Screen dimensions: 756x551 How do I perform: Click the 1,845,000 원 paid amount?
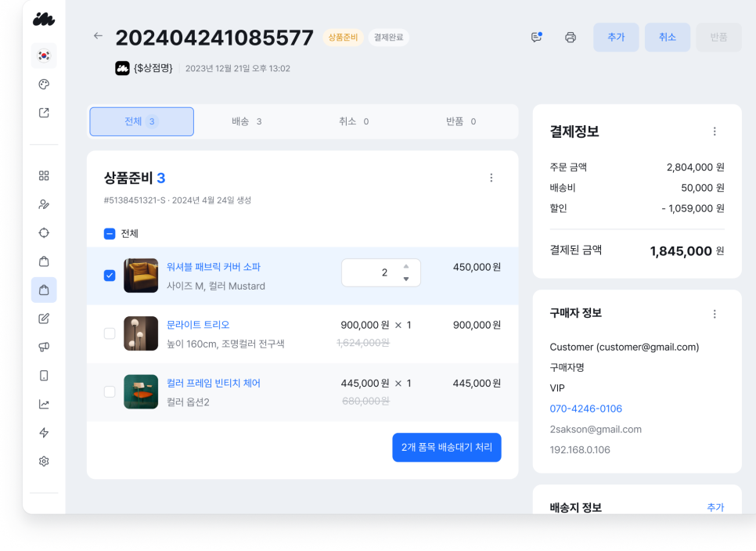pos(687,250)
